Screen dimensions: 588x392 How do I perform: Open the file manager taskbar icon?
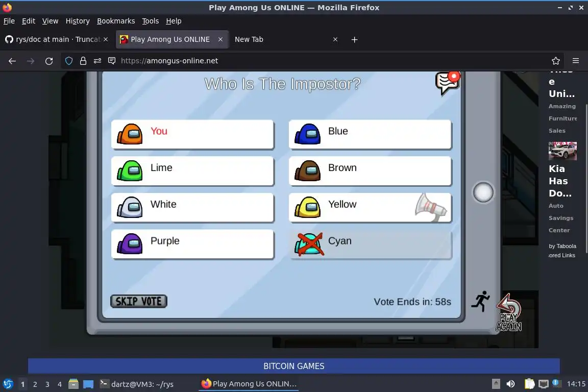[73, 384]
